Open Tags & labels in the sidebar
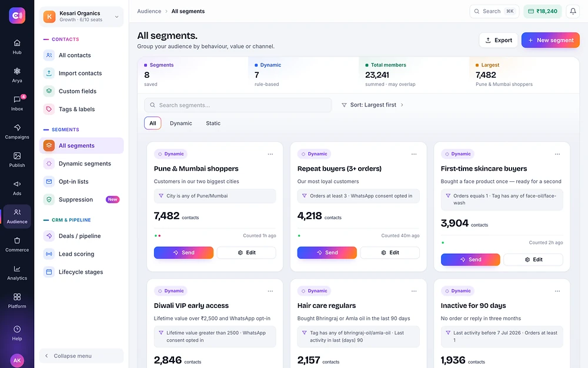 click(x=81, y=110)
